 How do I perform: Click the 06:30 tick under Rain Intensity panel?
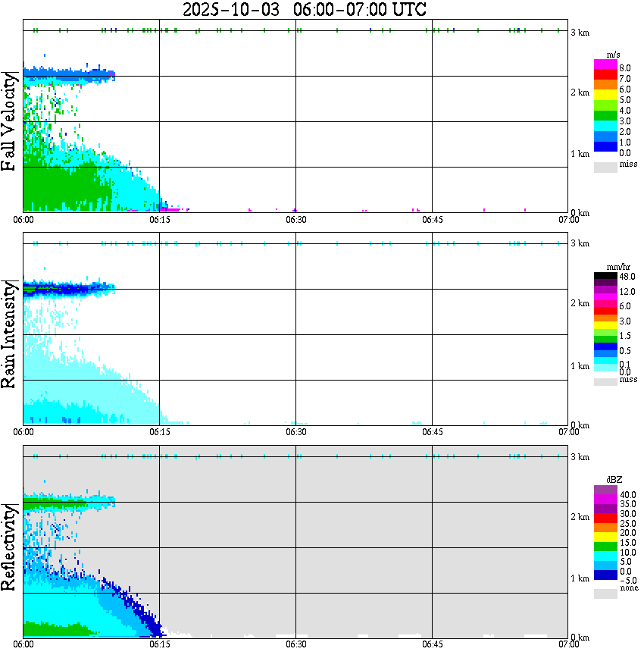(x=295, y=432)
